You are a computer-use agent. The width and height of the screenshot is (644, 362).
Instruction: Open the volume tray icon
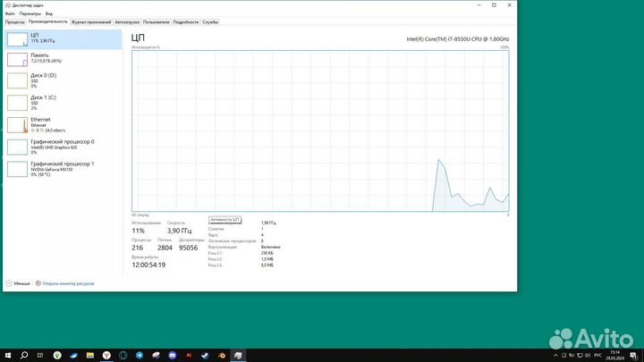point(588,356)
